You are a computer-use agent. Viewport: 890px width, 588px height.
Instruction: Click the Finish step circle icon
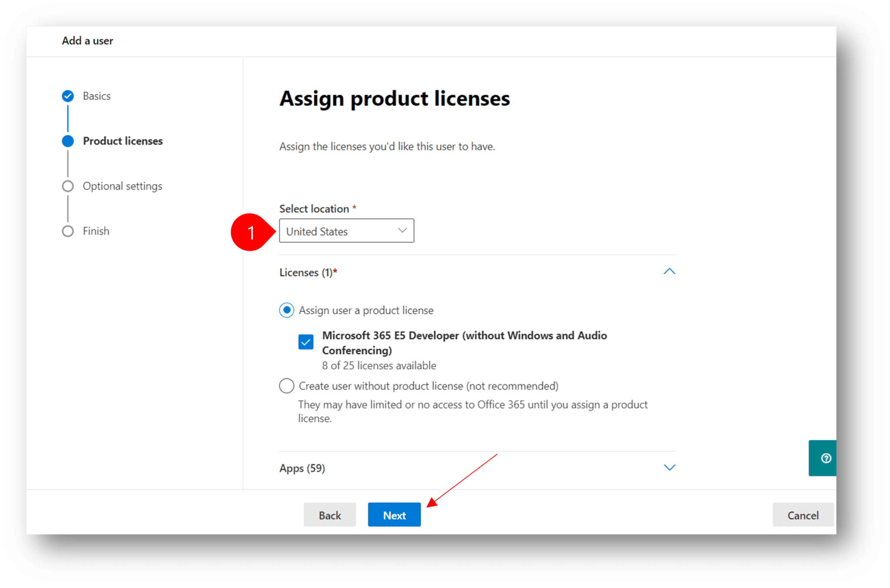tap(68, 231)
